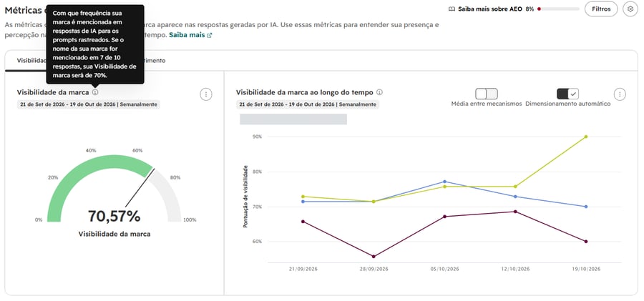644x301 pixels.
Task: Click info icon beside Visibilidade da marca ao longo do tempo
Action: click(x=379, y=92)
